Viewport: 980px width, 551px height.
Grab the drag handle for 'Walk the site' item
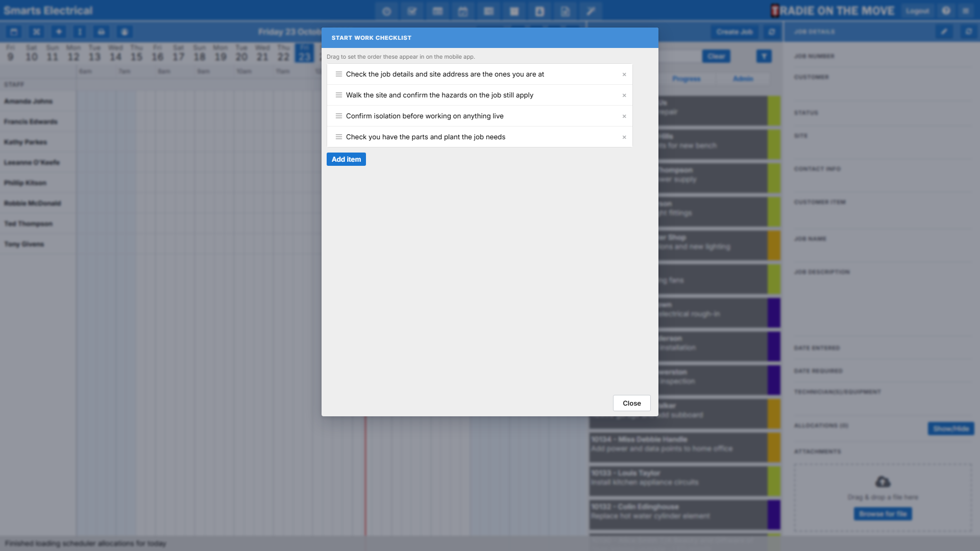pos(338,95)
